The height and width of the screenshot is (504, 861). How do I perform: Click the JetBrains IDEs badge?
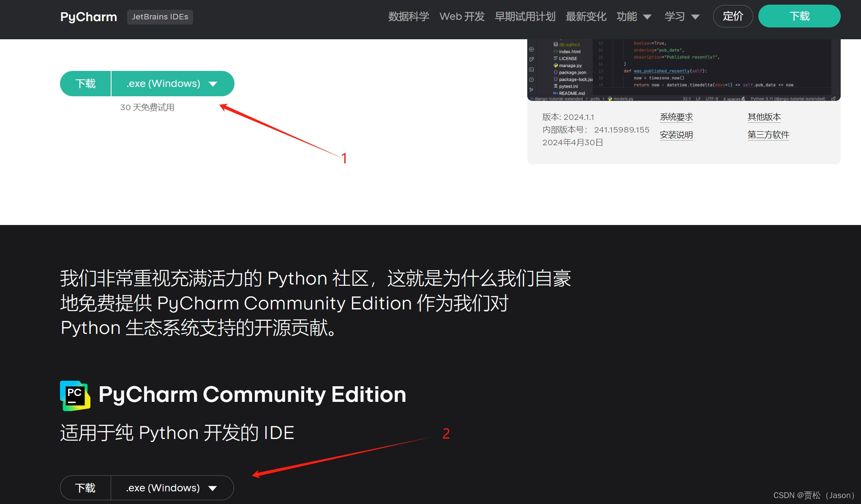pyautogui.click(x=160, y=17)
